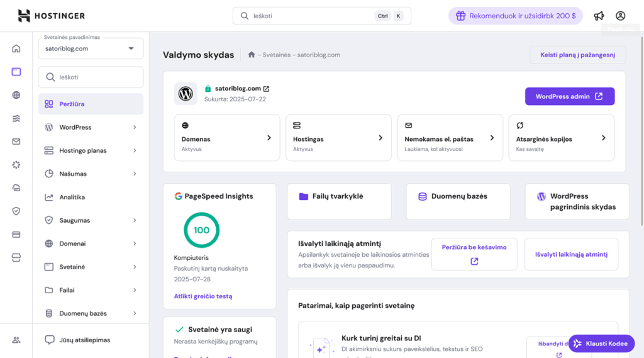
Task: Click the PageSpeed score 100 circle
Action: pyautogui.click(x=201, y=230)
